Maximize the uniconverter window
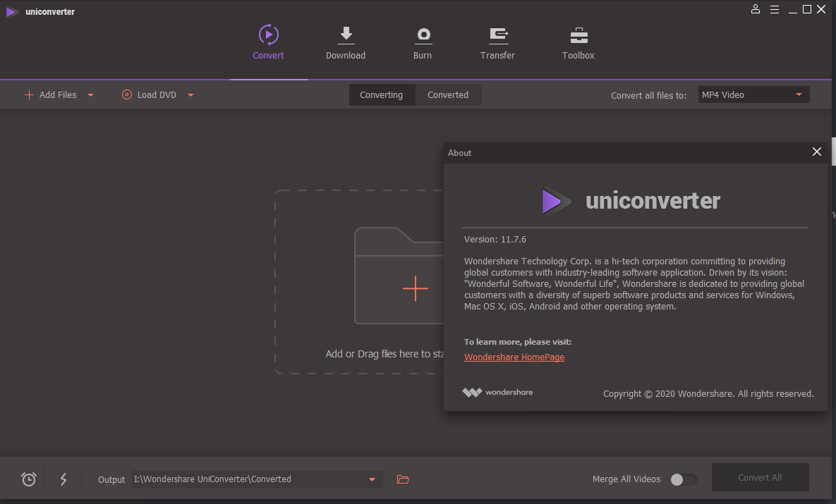 point(807,9)
